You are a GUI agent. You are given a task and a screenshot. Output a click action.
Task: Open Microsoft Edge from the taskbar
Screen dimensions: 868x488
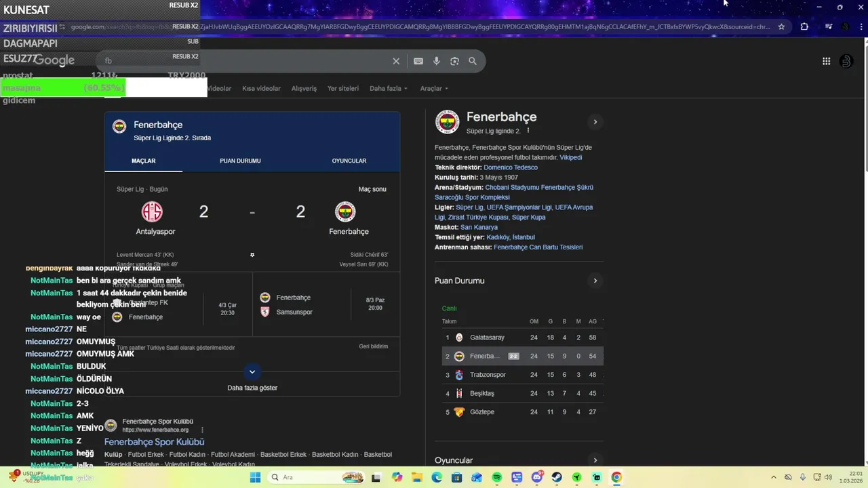437,477
